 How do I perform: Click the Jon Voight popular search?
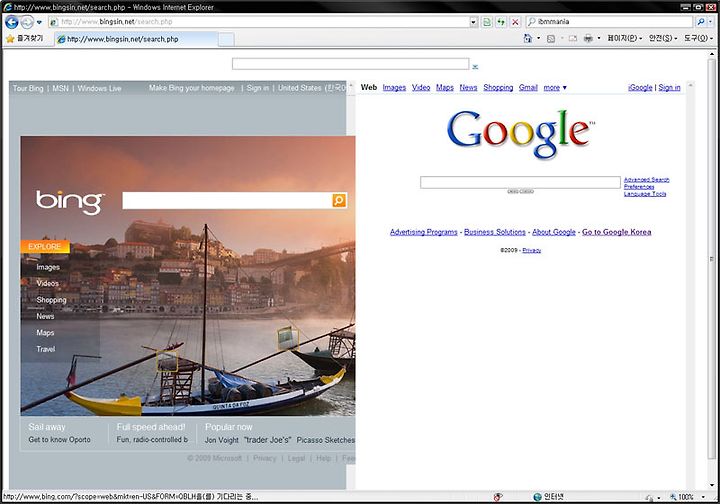222,440
